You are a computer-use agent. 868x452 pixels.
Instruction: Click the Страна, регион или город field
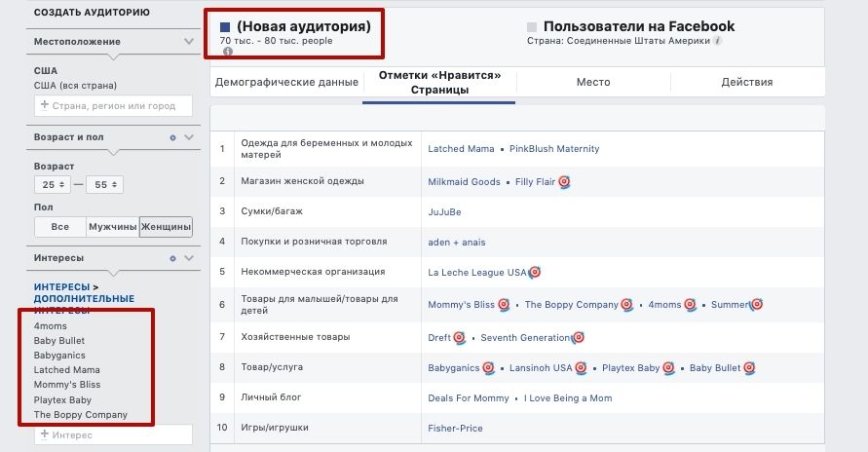pos(113,105)
